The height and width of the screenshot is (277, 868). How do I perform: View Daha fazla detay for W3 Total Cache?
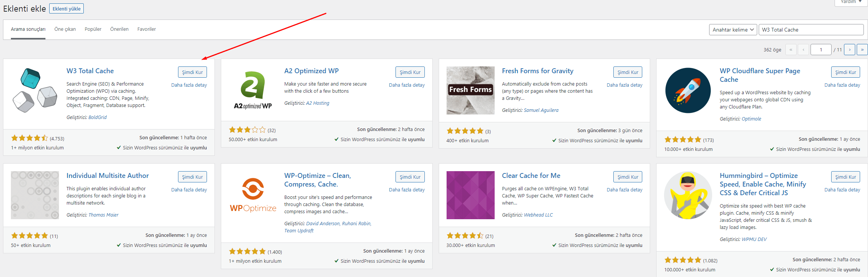click(x=189, y=85)
